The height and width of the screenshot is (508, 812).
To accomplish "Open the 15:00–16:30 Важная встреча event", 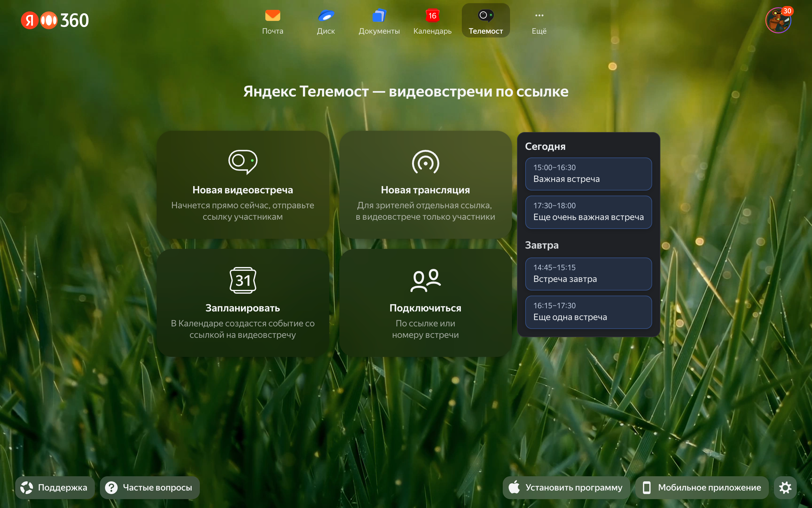I will tap(588, 174).
